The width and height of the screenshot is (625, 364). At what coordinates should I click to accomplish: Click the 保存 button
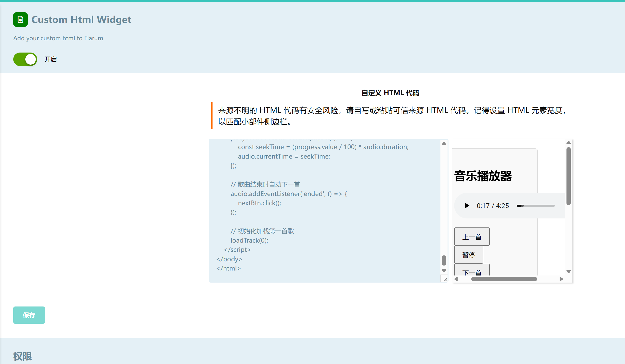pos(29,315)
